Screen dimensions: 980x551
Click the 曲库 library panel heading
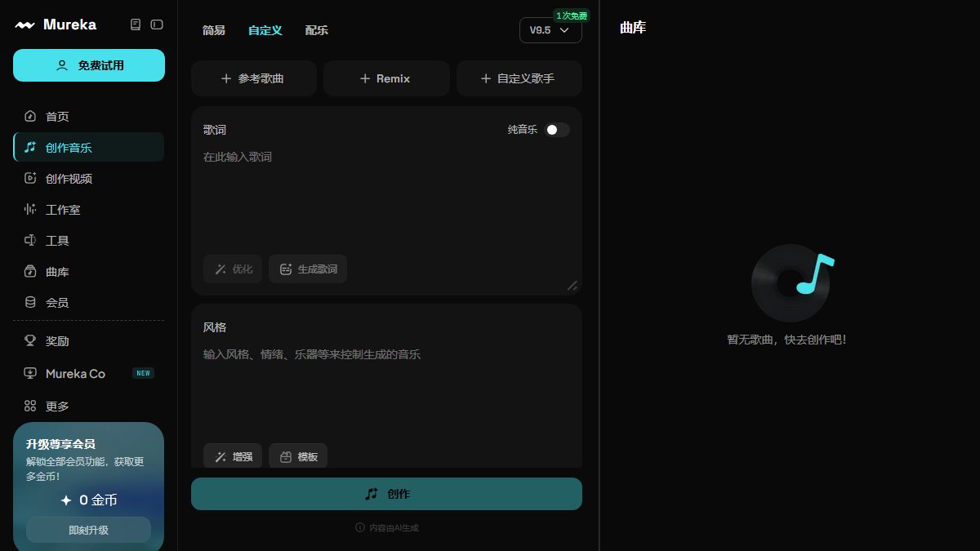coord(633,28)
